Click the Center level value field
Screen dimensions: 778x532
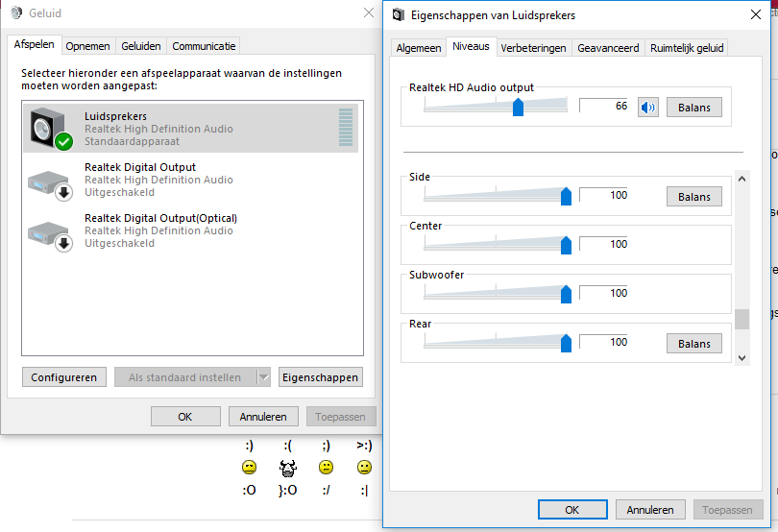604,244
